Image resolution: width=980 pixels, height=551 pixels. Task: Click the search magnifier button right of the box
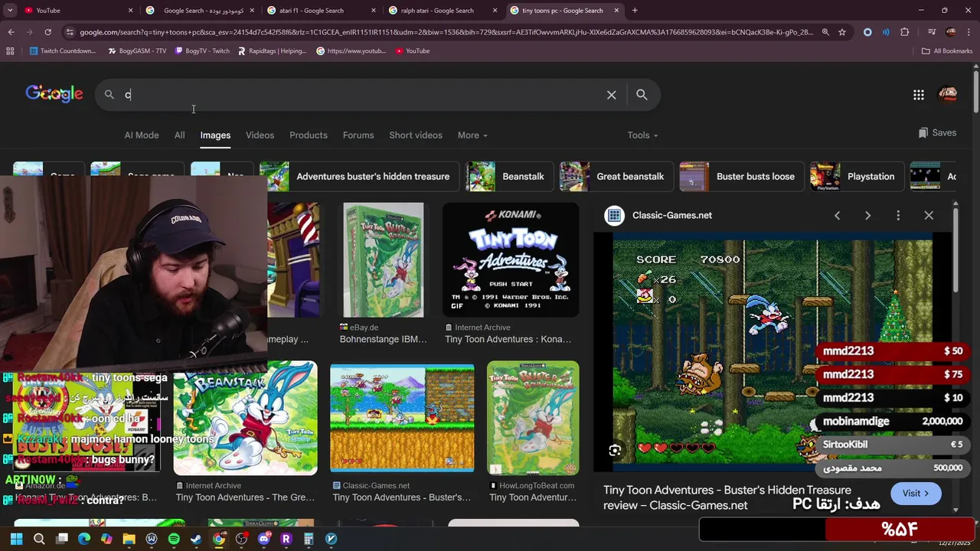[x=642, y=95]
